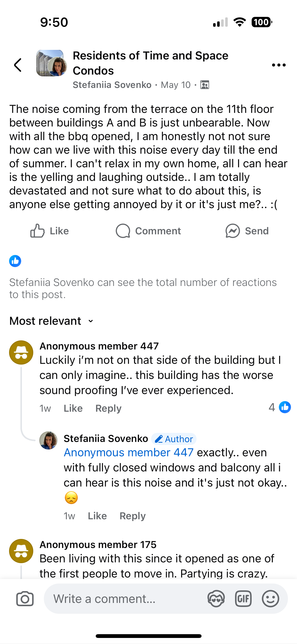The height and width of the screenshot is (644, 297).
Task: View blue thumbs-up reactions summary under post
Action: click(15, 261)
